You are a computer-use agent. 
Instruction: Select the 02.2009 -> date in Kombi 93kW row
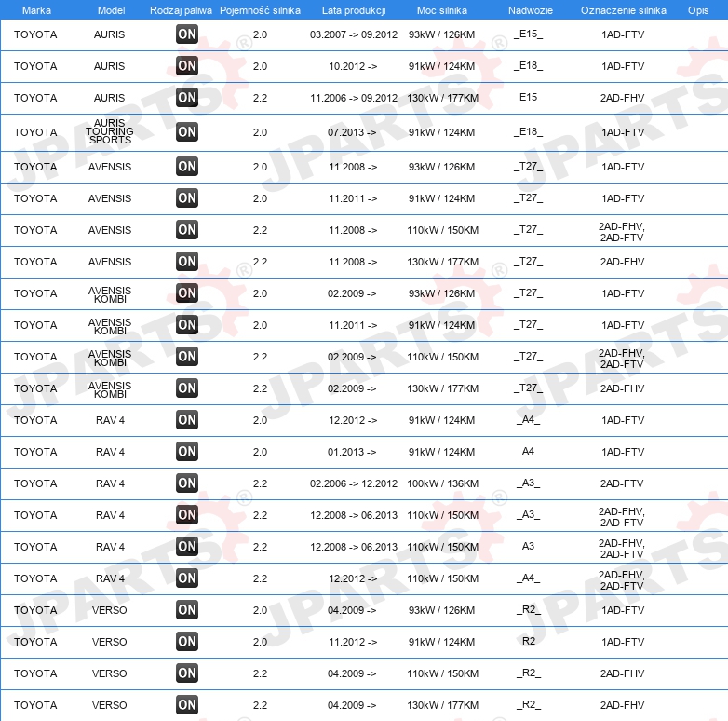[x=352, y=293]
